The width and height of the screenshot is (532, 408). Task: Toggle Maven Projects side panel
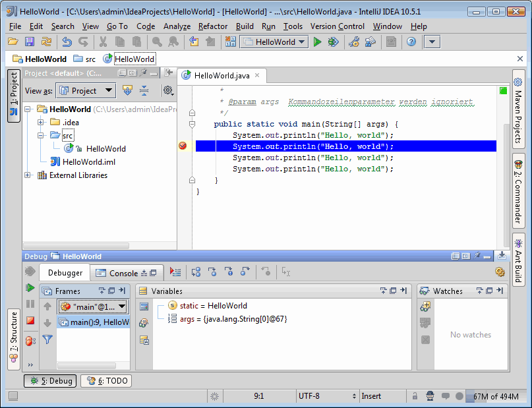[x=518, y=109]
